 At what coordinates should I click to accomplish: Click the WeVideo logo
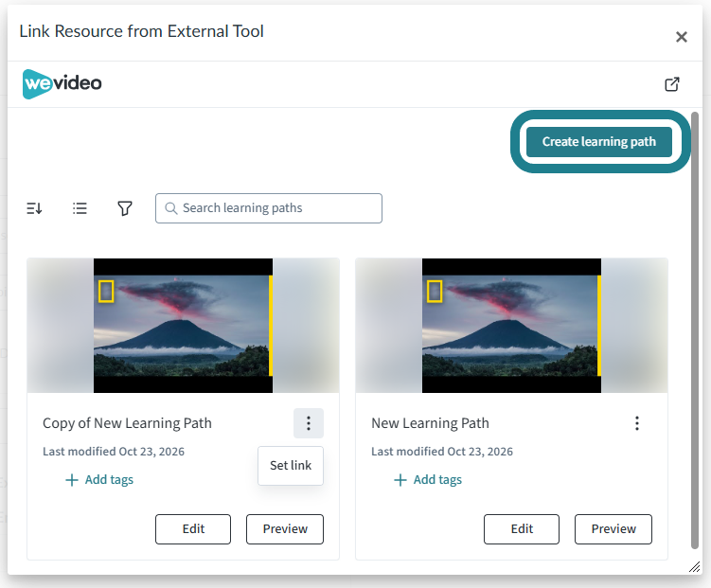(x=62, y=84)
